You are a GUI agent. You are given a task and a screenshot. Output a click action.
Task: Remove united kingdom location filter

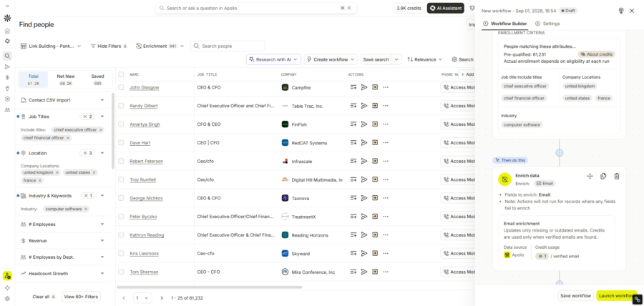(57, 173)
